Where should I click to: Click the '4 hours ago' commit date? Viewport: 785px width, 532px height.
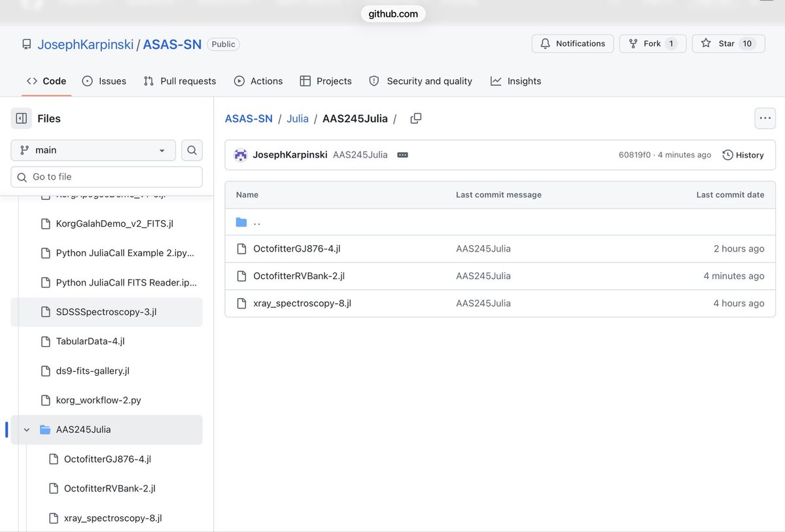click(739, 303)
